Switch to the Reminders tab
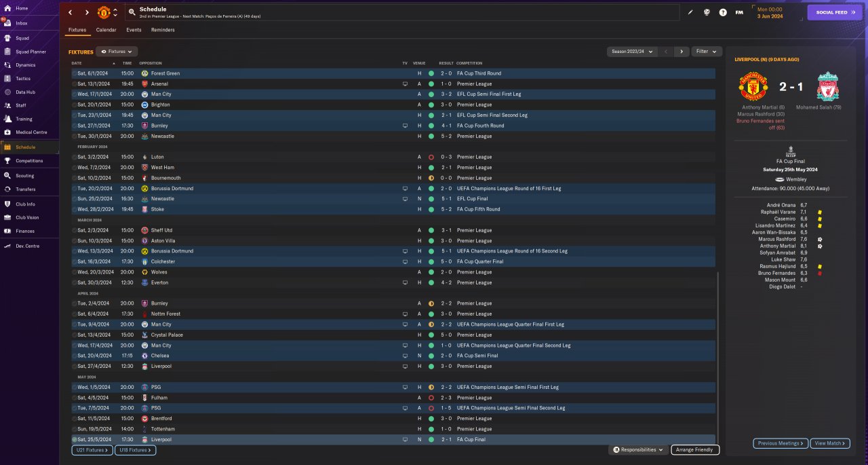The image size is (868, 465). pyautogui.click(x=163, y=30)
